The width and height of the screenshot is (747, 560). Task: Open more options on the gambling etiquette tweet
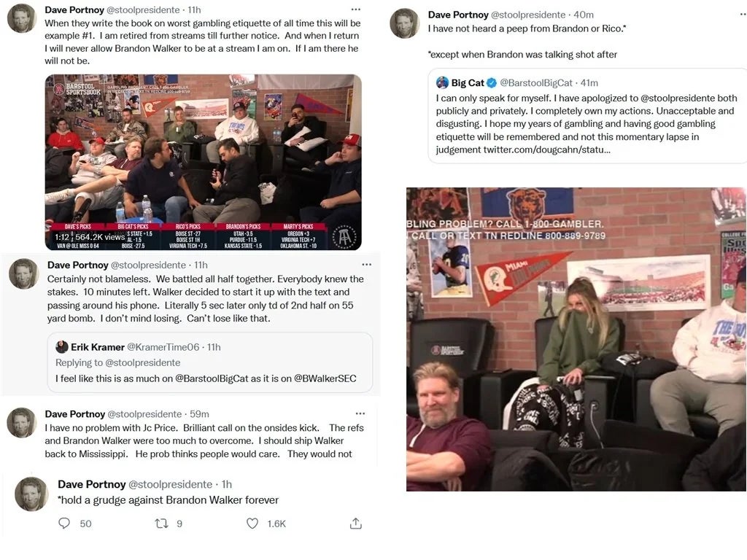(356, 9)
